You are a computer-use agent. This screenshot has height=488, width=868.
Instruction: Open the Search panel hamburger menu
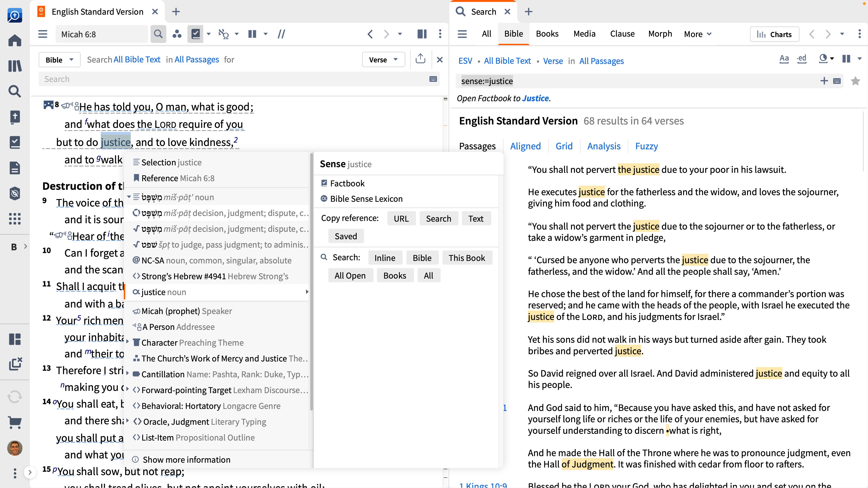(x=462, y=34)
